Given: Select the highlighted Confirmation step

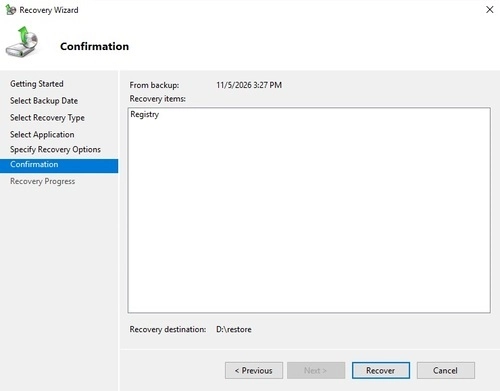Looking at the screenshot, I should (59, 166).
